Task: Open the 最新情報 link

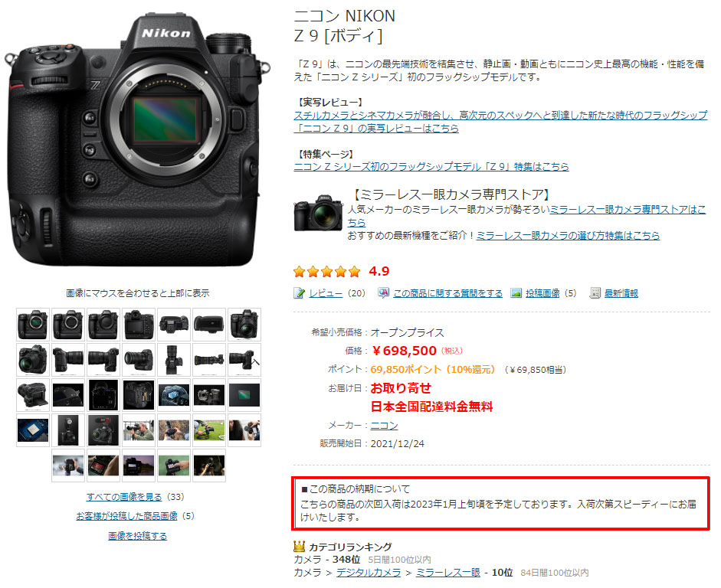Action: point(621,293)
